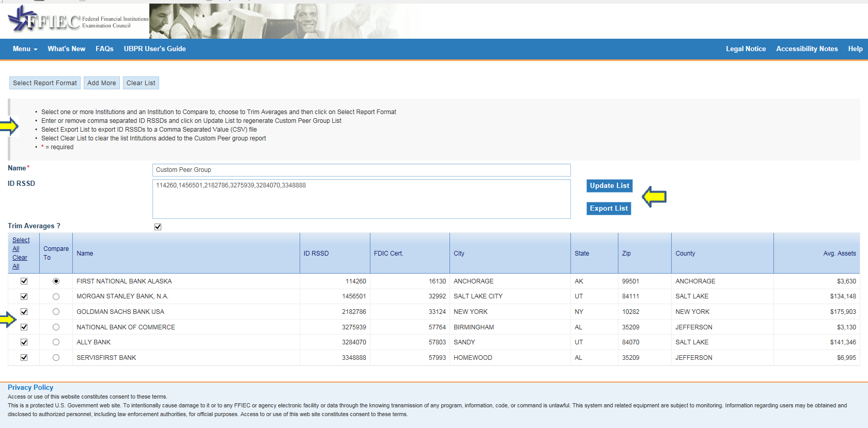Open the UBPR User's Guide
This screenshot has height=428, width=868.
155,49
